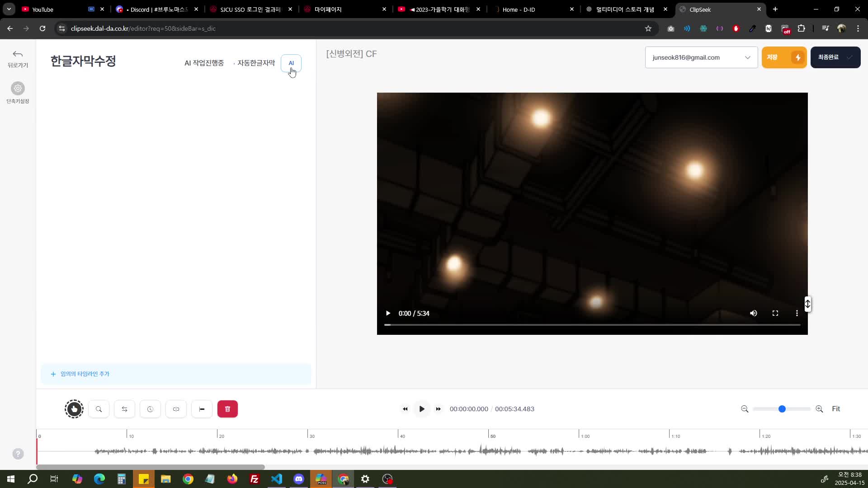The image size is (868, 488).
Task: Open Windows taskbar search
Action: click(33, 479)
